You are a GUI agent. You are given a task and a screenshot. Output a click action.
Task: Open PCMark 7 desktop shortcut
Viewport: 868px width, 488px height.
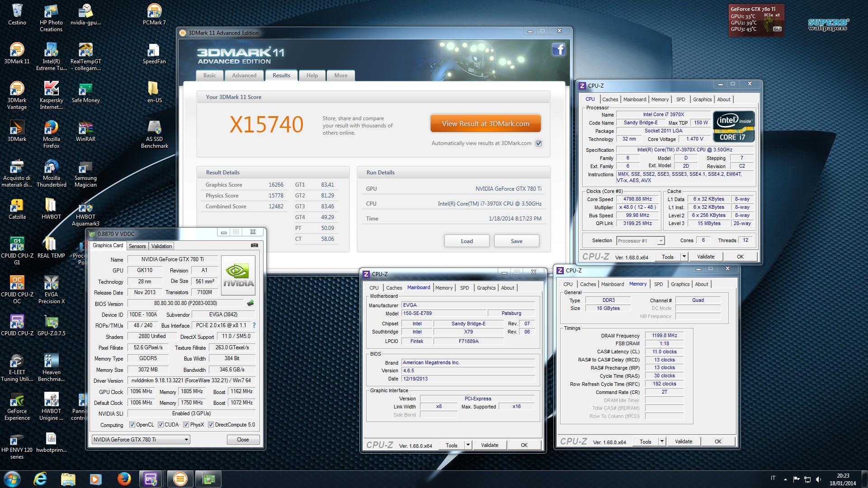[154, 15]
